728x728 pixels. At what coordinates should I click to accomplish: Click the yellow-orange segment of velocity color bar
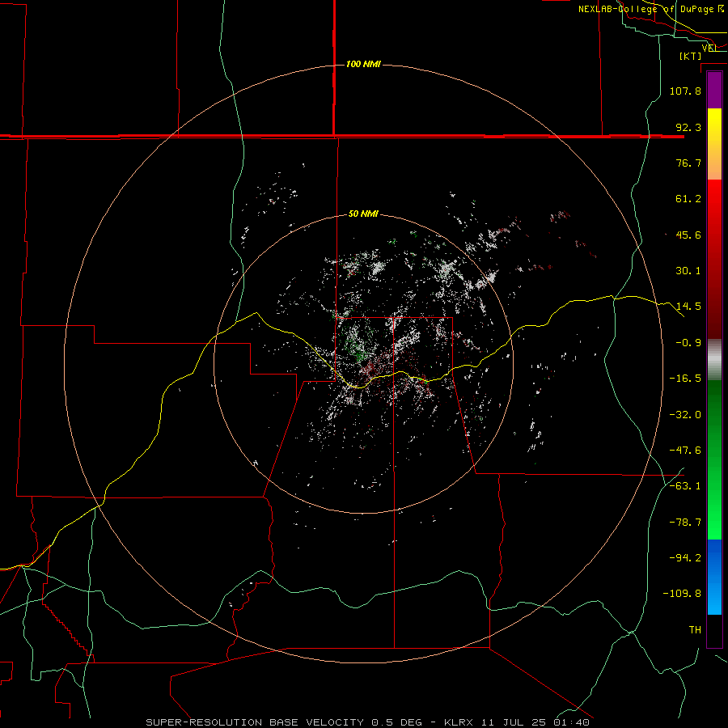pyautogui.click(x=714, y=144)
